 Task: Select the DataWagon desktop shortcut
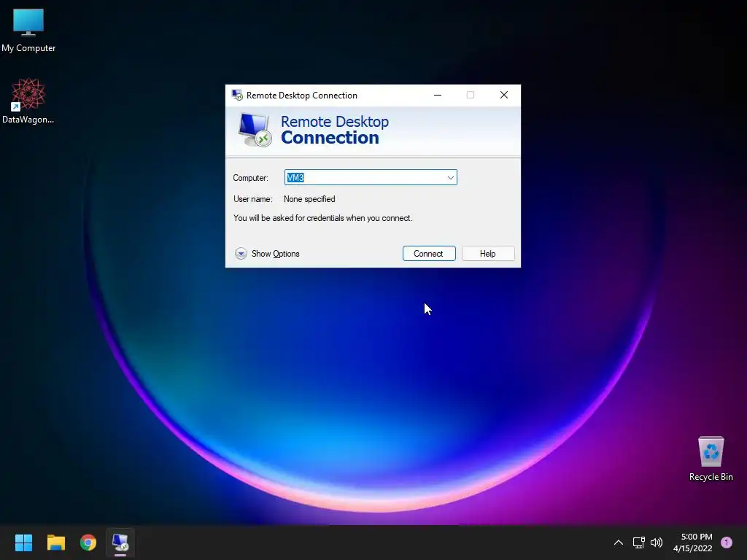pyautogui.click(x=28, y=101)
